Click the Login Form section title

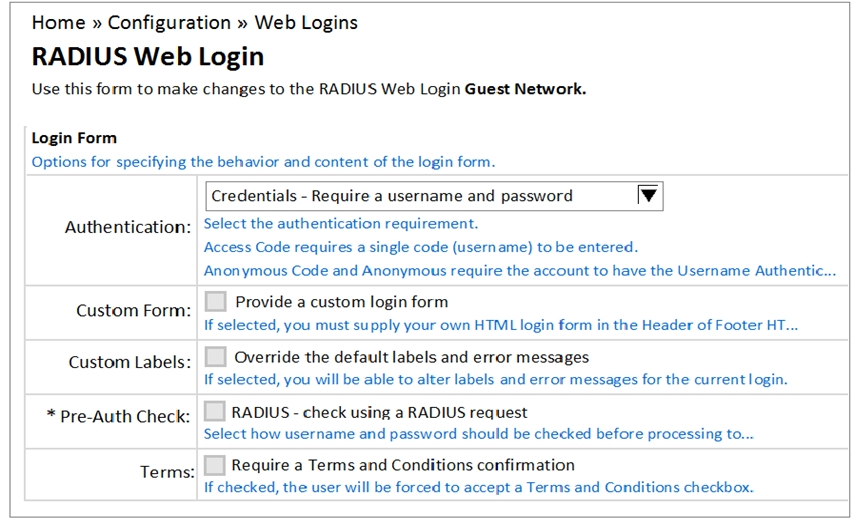74,138
